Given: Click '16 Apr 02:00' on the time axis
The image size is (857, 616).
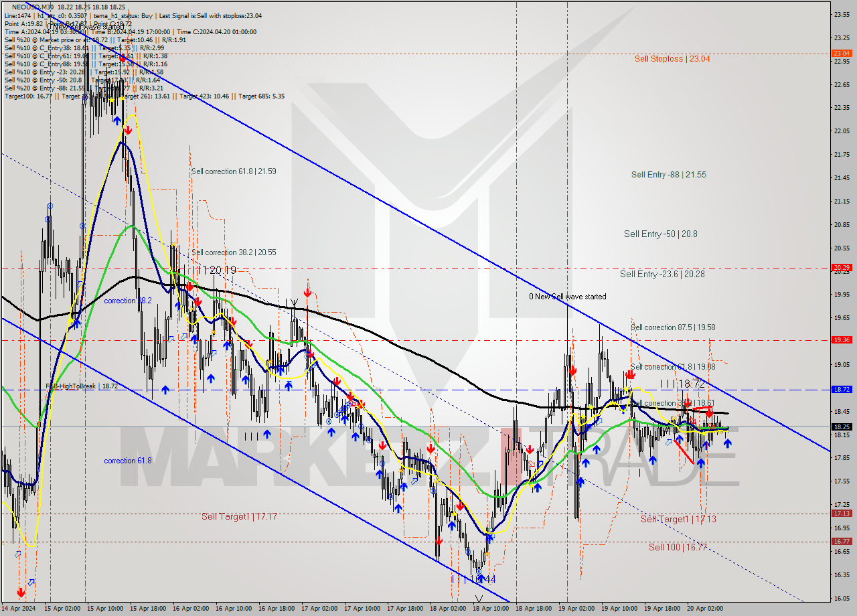Looking at the screenshot, I should (x=190, y=609).
